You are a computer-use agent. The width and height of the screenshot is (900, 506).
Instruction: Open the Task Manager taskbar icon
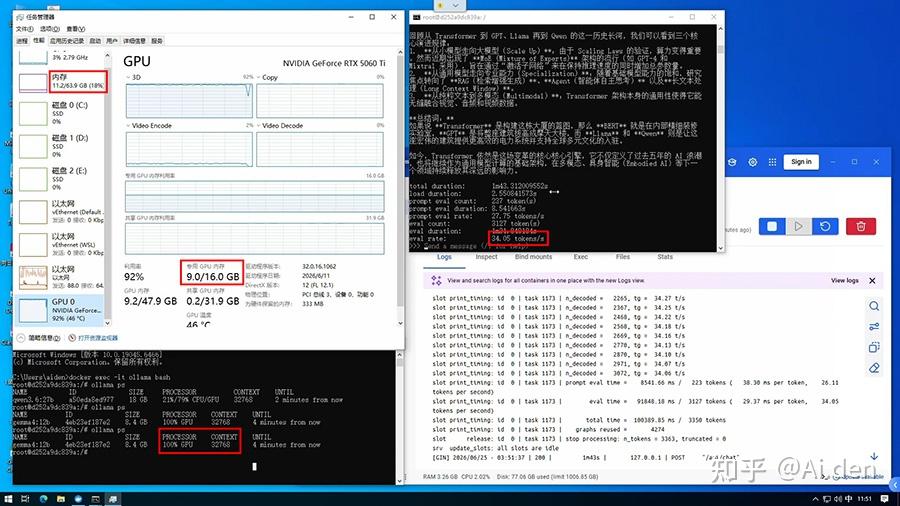pos(113,499)
